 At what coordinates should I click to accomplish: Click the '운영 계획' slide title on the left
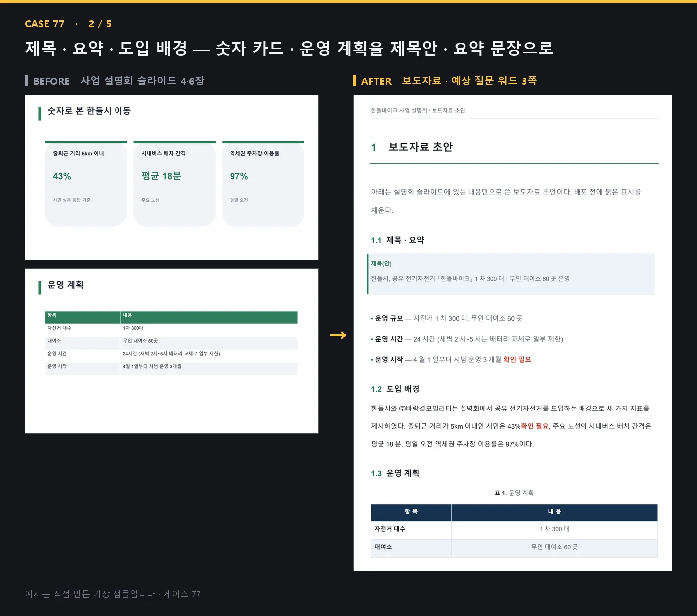click(65, 285)
